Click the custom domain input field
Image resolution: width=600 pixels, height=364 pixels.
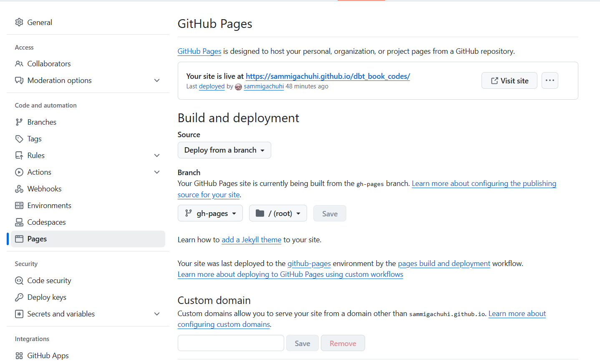(x=231, y=343)
